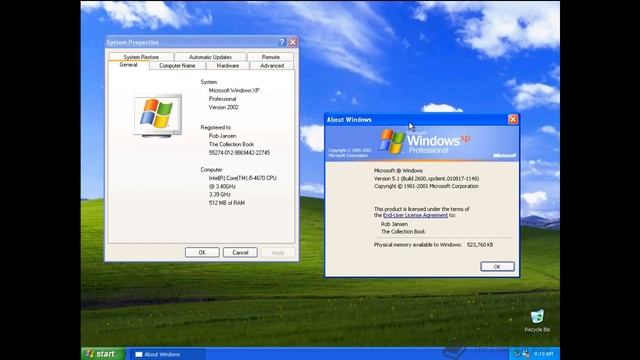Click the Microsoft Windows XP system text

234,91
